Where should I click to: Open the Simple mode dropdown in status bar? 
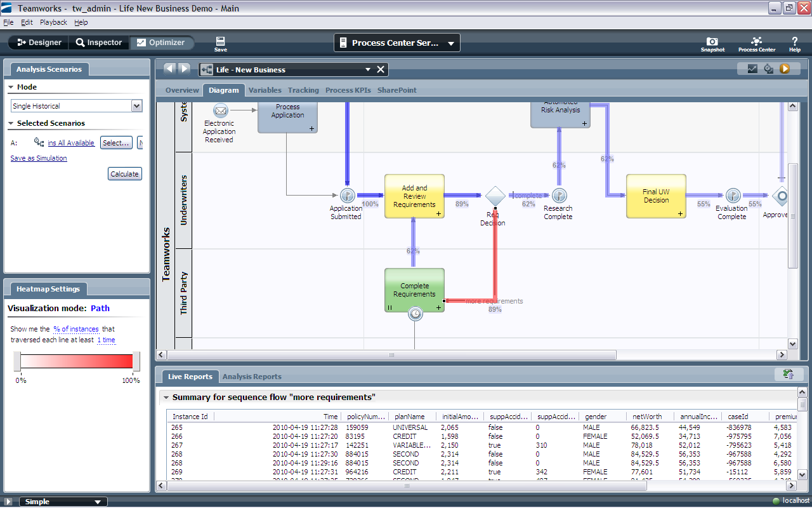(x=63, y=502)
